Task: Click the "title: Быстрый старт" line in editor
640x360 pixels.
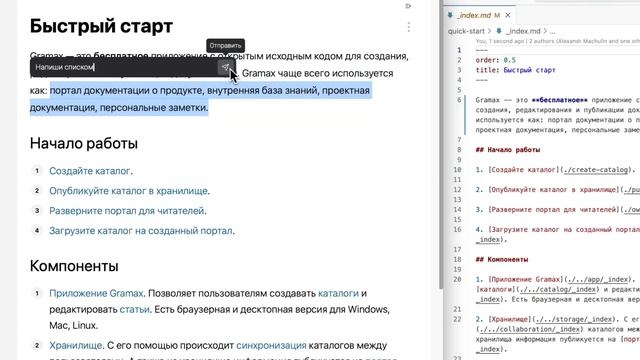Action: coord(516,70)
